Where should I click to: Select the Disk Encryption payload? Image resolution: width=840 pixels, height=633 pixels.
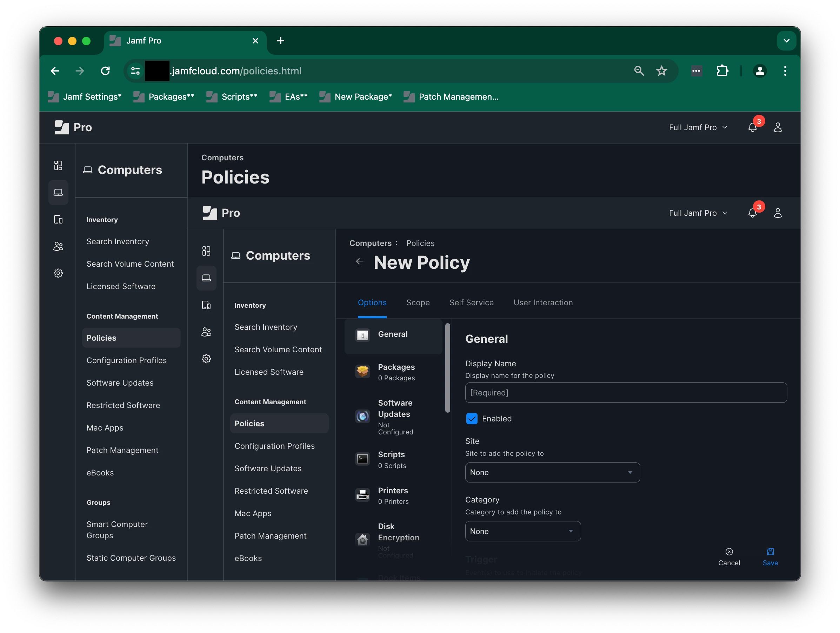click(393, 540)
